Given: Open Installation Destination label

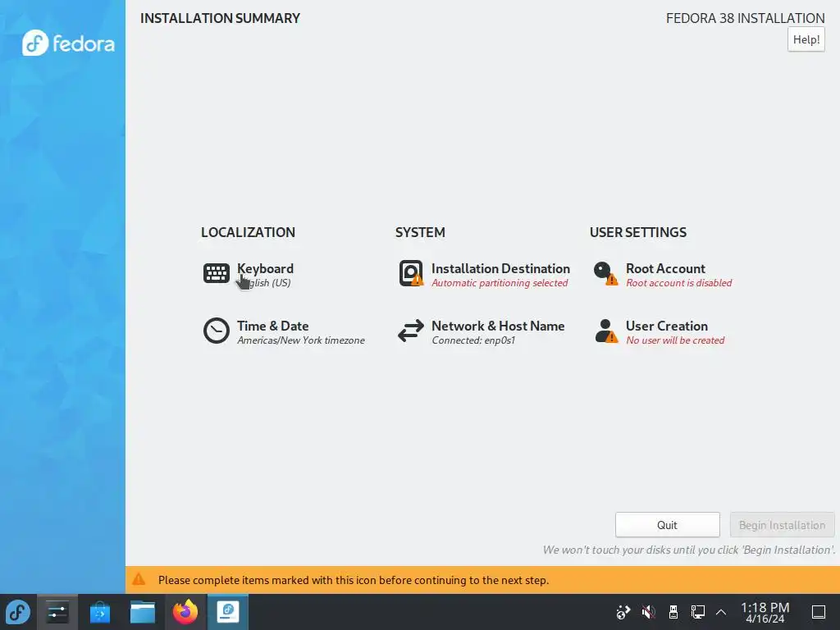Looking at the screenshot, I should (501, 268).
